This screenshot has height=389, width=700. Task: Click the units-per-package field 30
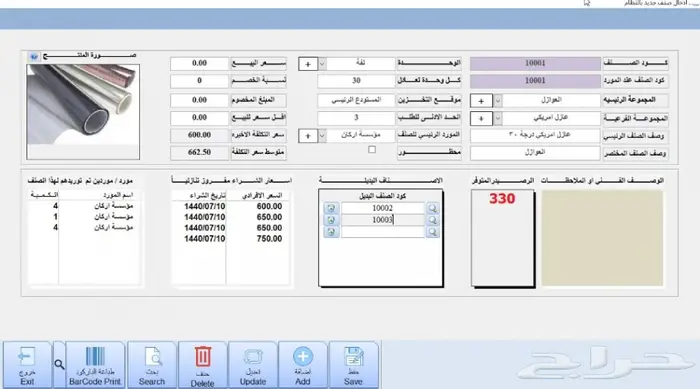click(x=356, y=81)
